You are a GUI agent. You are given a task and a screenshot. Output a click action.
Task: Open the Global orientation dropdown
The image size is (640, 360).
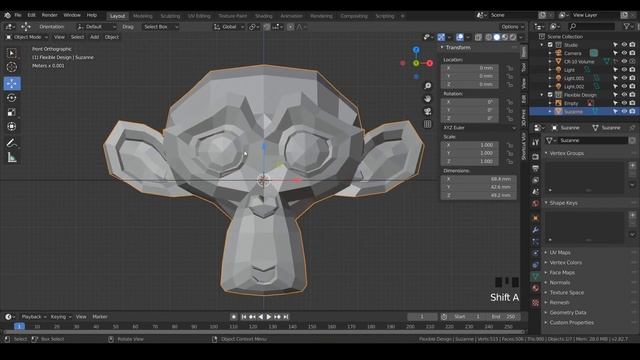tap(229, 27)
